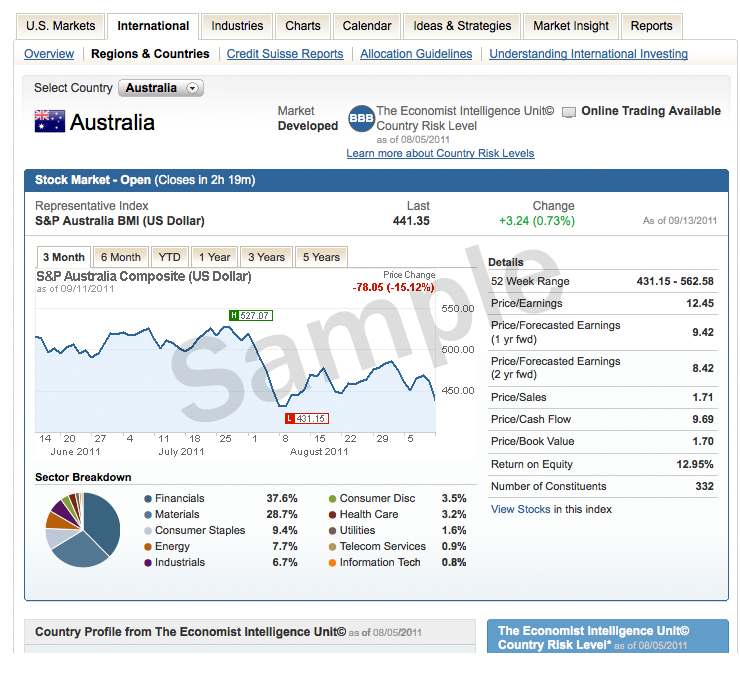740x674 pixels.
Task: Click S&P Australia BMI (US Dollar) index name
Action: coord(120,221)
